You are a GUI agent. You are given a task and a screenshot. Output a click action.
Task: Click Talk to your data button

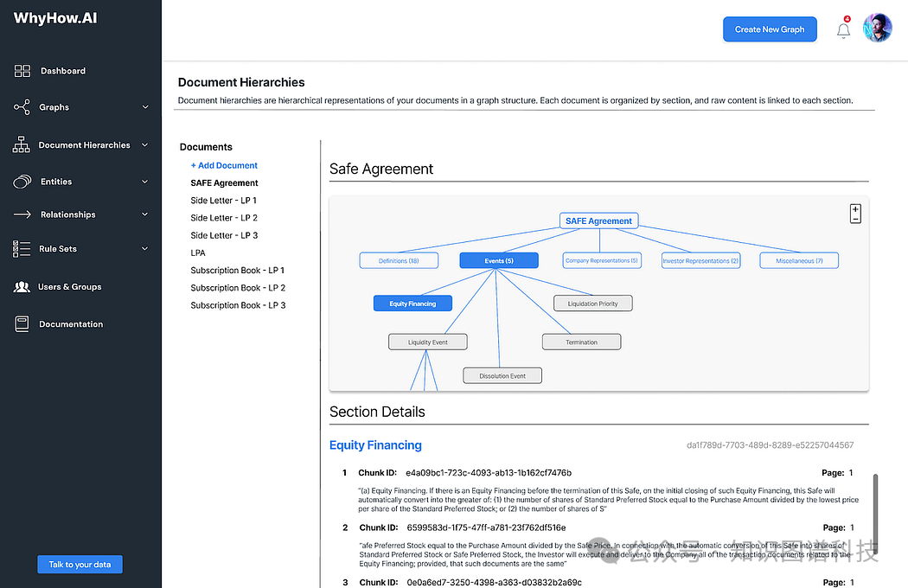coord(80,565)
